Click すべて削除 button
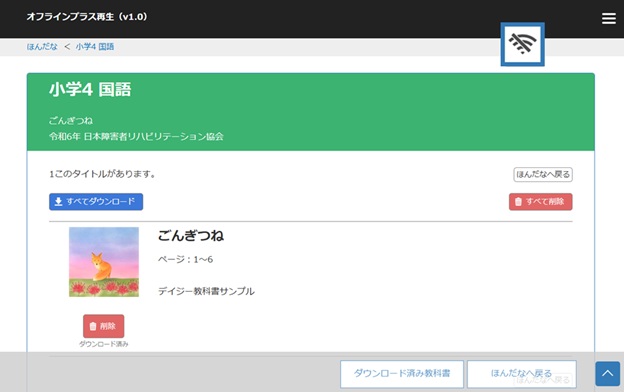 540,202
